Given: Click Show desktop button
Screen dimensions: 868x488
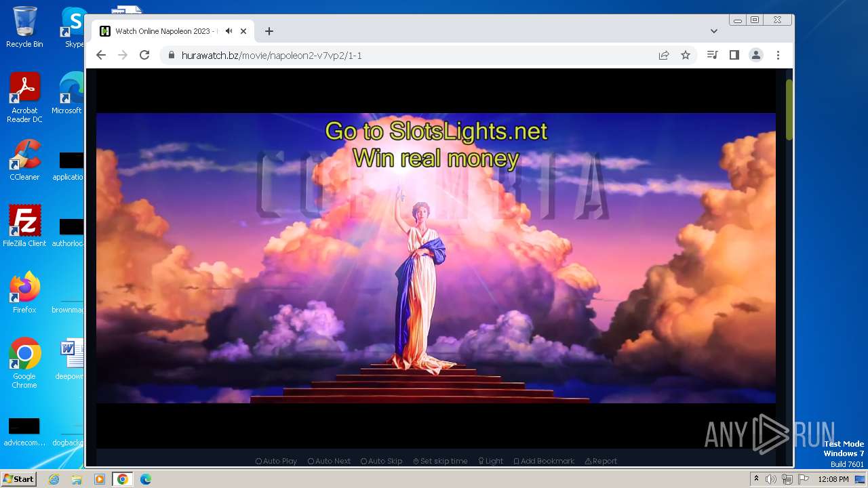Looking at the screenshot, I should coord(861,479).
